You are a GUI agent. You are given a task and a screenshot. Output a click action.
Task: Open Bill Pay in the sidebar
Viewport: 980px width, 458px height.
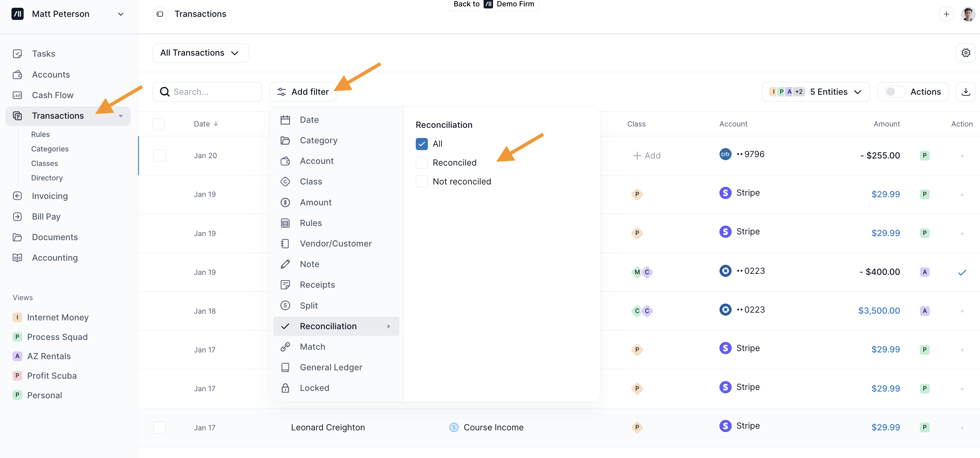46,216
